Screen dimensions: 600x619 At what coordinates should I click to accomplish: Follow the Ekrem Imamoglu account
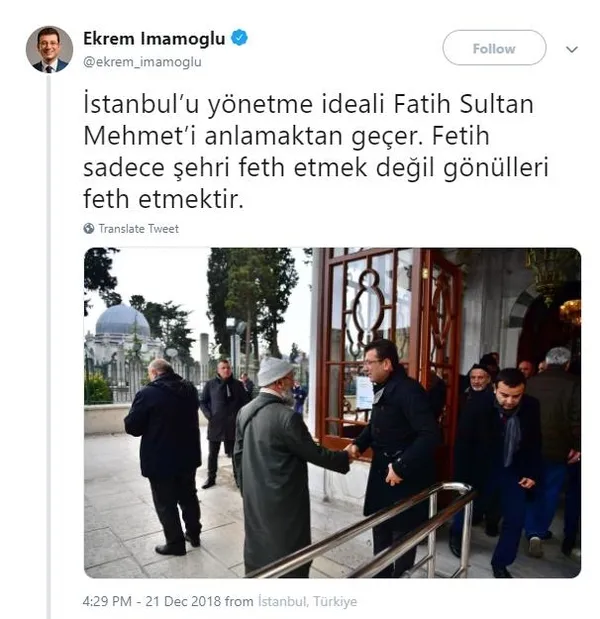pyautogui.click(x=494, y=48)
